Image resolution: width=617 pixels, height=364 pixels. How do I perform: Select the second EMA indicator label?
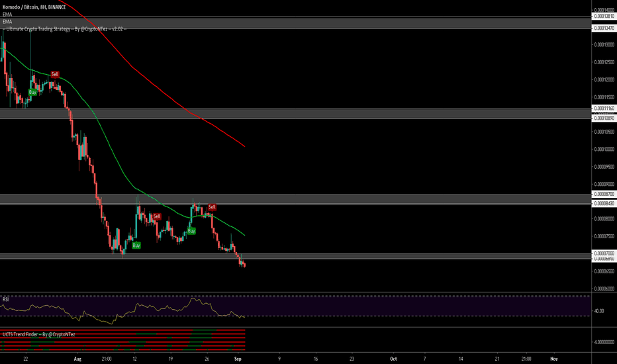point(7,22)
